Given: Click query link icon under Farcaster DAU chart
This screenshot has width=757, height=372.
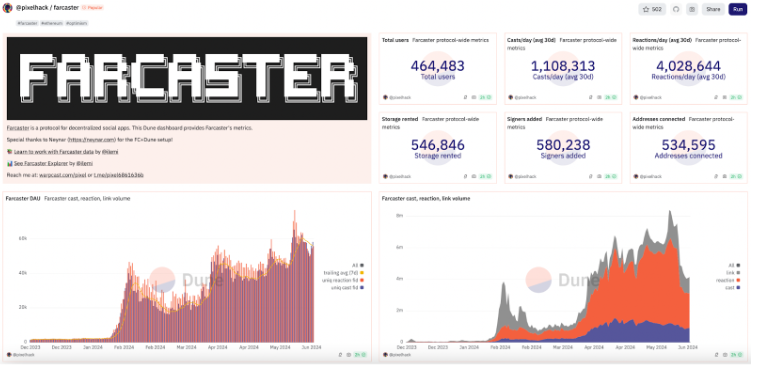Looking at the screenshot, I should coord(340,355).
